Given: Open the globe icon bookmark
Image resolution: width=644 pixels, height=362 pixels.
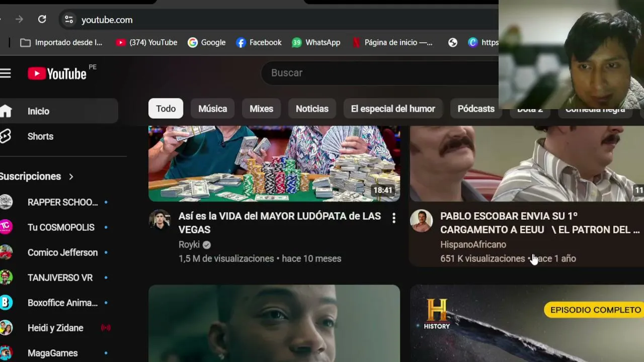Looking at the screenshot, I should pyautogui.click(x=453, y=43).
